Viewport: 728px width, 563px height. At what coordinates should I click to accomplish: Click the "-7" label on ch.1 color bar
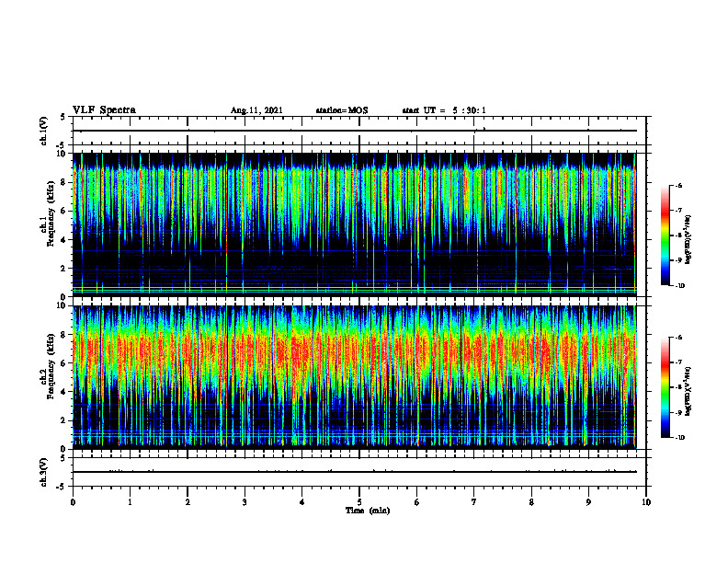[678, 211]
